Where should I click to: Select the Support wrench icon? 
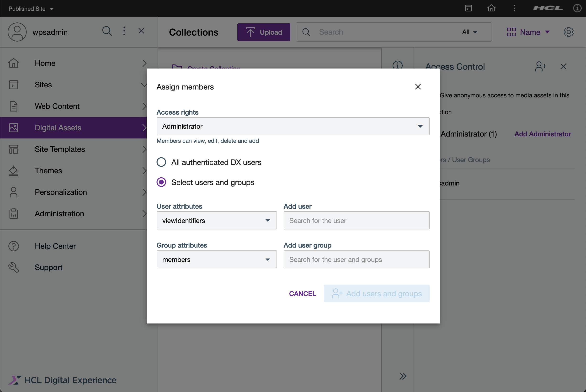pos(14,267)
